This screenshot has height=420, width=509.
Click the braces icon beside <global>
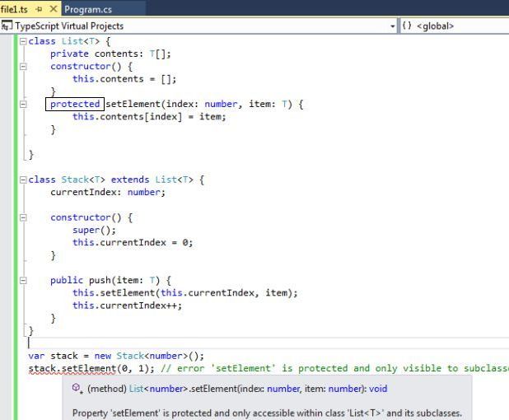(x=407, y=26)
